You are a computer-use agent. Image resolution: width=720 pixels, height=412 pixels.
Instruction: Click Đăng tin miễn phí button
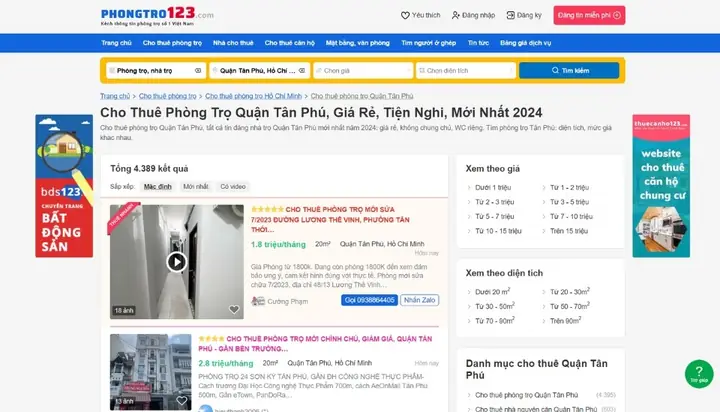(x=589, y=15)
